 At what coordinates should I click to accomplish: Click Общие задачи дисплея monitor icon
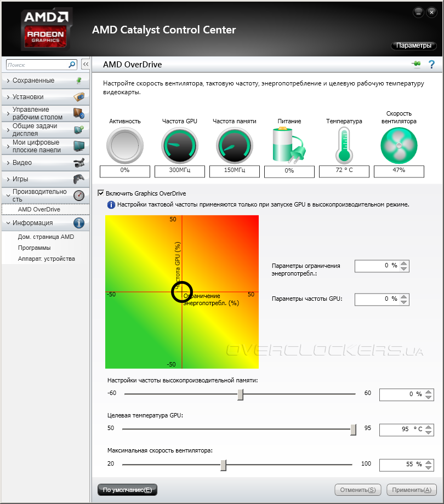click(79, 129)
